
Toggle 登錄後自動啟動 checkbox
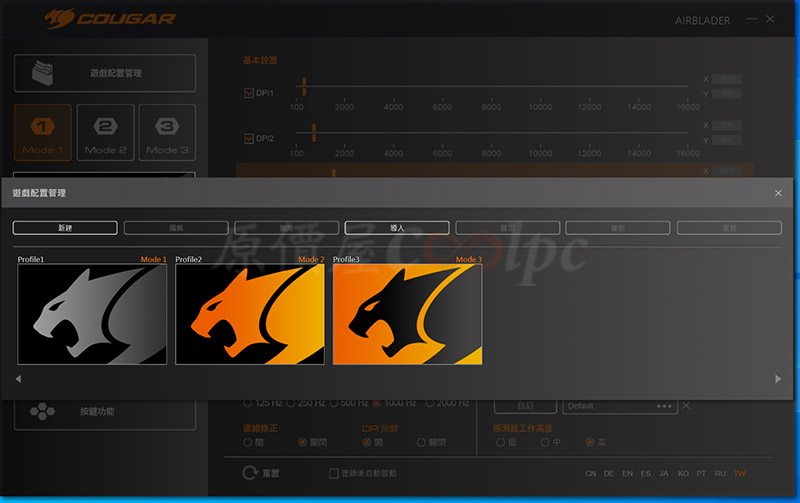pyautogui.click(x=334, y=473)
